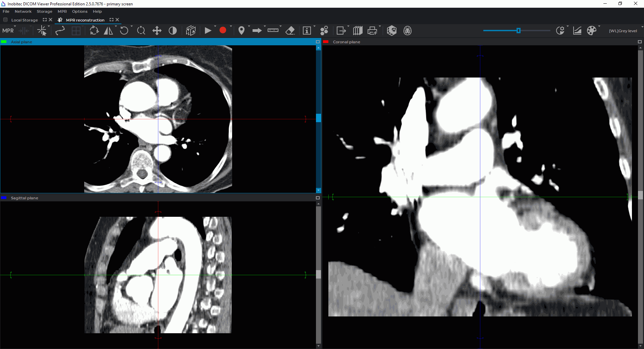Screen dimensions: 644x349
Task: Maximize the Axial plane view
Action: click(x=318, y=42)
